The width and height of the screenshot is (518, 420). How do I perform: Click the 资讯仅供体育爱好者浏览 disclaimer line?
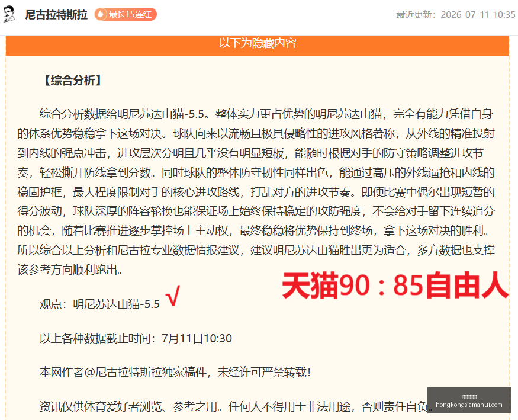point(237,406)
